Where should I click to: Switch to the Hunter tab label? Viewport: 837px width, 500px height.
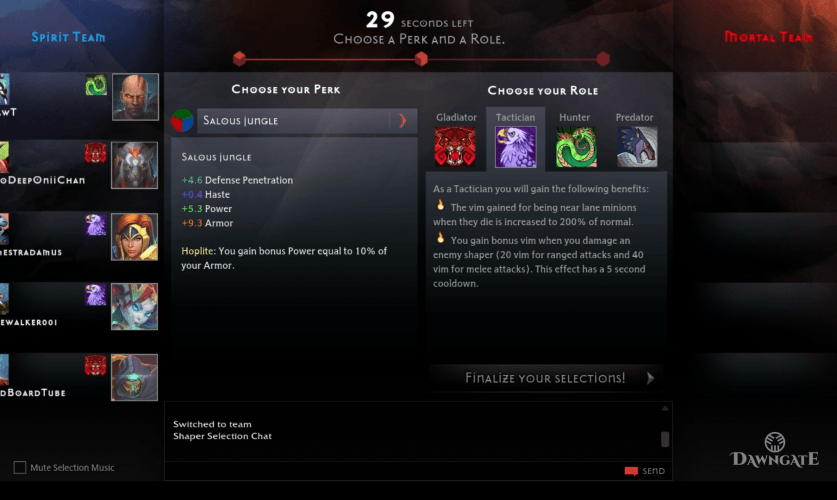point(574,117)
